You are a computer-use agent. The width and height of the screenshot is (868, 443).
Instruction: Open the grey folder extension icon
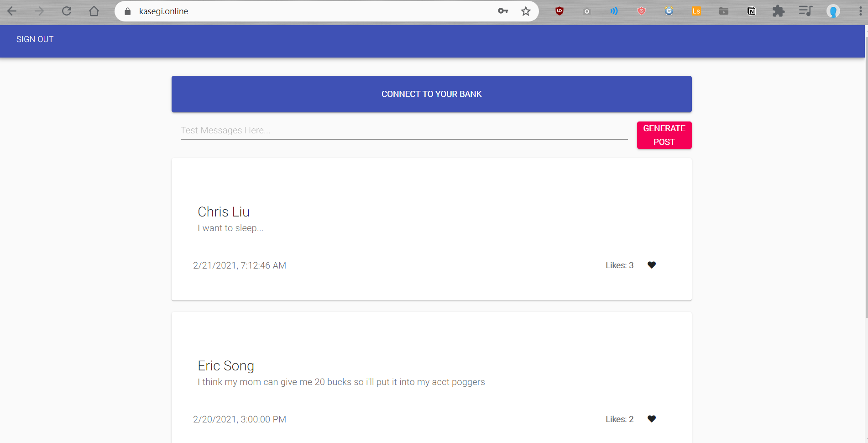[x=724, y=11]
